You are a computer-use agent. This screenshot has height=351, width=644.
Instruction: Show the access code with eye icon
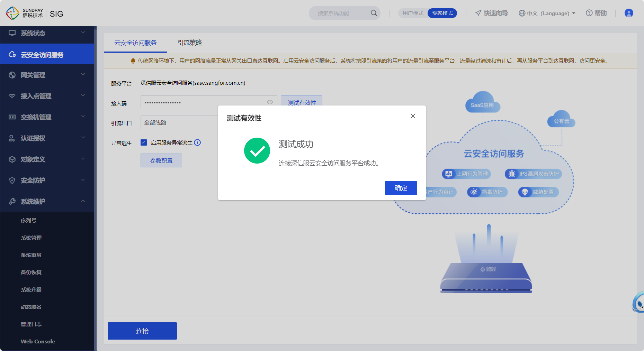coord(270,102)
